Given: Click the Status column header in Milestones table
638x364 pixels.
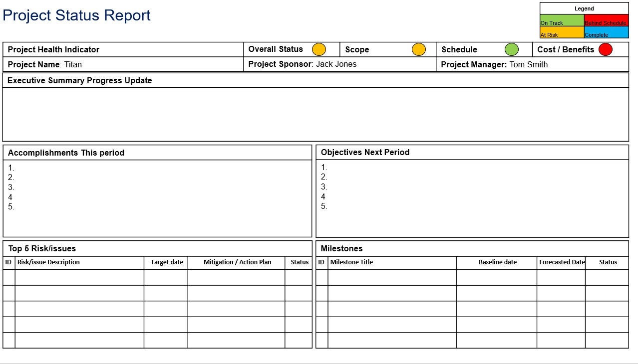Looking at the screenshot, I should [608, 262].
